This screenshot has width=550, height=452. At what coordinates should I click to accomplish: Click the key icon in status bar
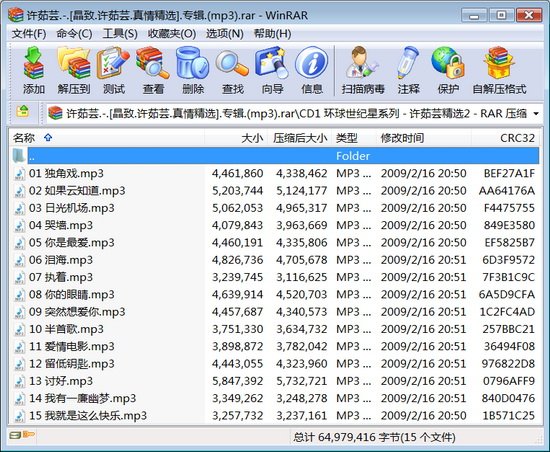click(29, 435)
